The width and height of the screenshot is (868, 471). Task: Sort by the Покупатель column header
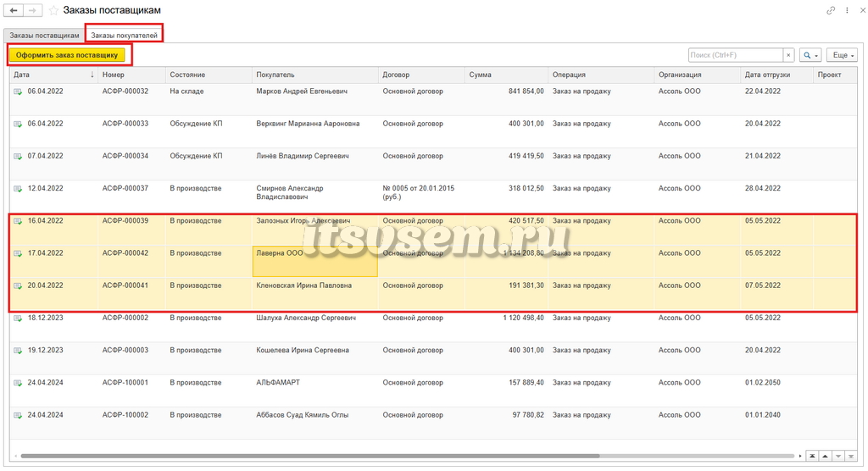pyautogui.click(x=315, y=75)
